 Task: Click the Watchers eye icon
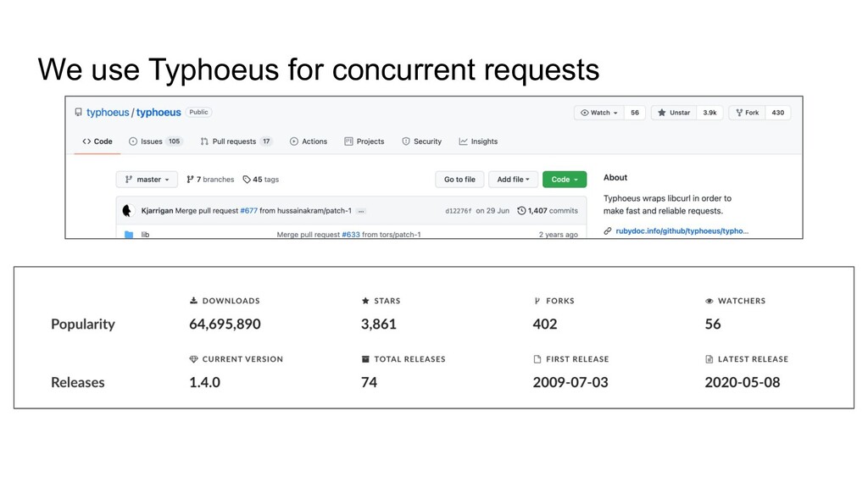click(x=709, y=301)
